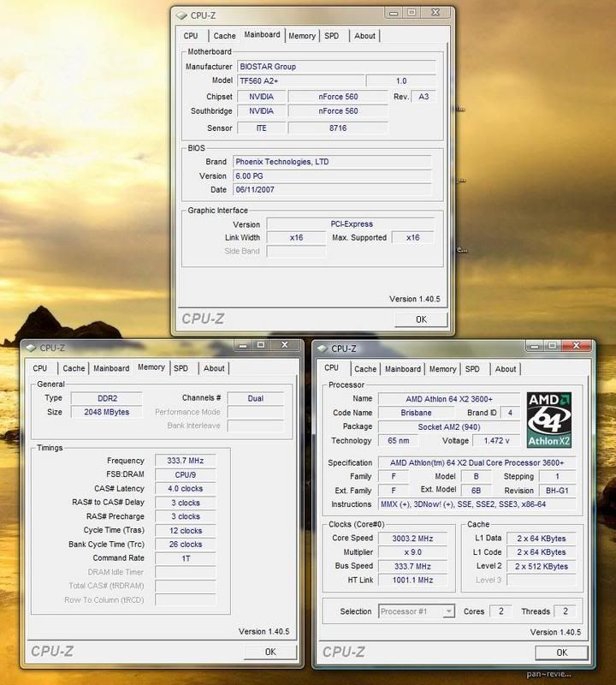Open Mainboard tab in Memory window
The image size is (616, 685).
point(111,368)
